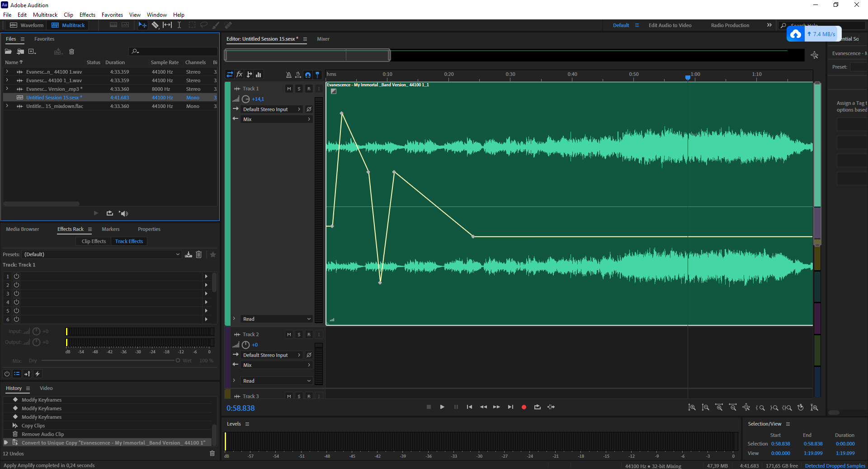This screenshot has width=868, height=469.
Task: Switch to the Markers tab
Action: pyautogui.click(x=110, y=229)
